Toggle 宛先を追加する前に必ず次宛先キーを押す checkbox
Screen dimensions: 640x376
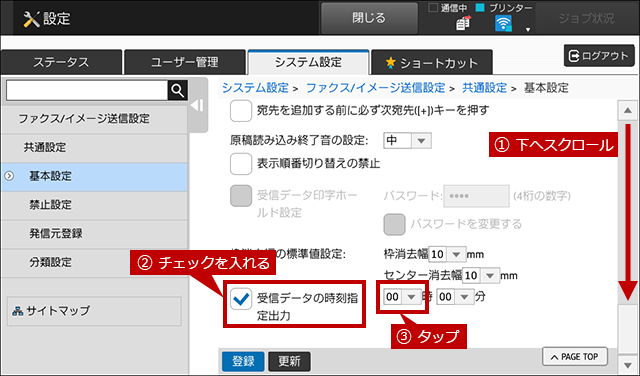coord(241,111)
